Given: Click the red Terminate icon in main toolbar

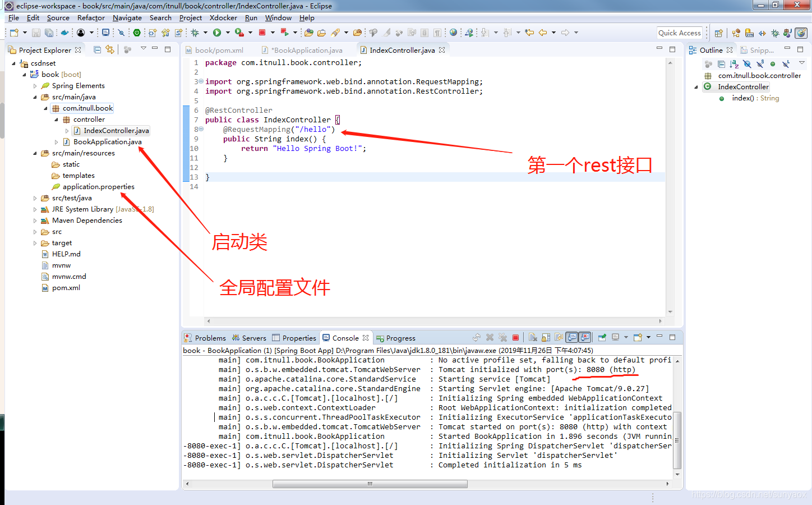Looking at the screenshot, I should 262,33.
